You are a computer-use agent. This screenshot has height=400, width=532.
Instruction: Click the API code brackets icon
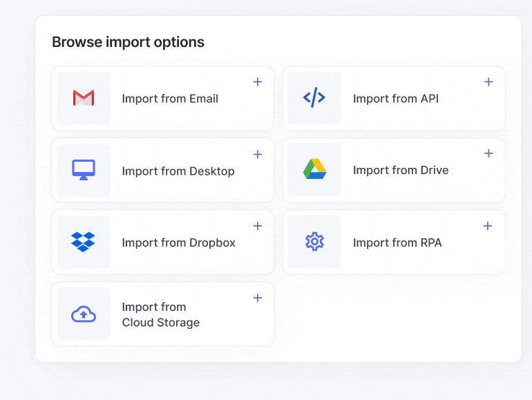tap(314, 97)
